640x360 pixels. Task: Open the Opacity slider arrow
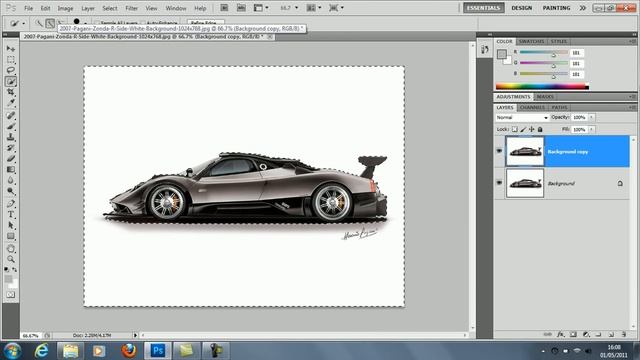tap(591, 118)
